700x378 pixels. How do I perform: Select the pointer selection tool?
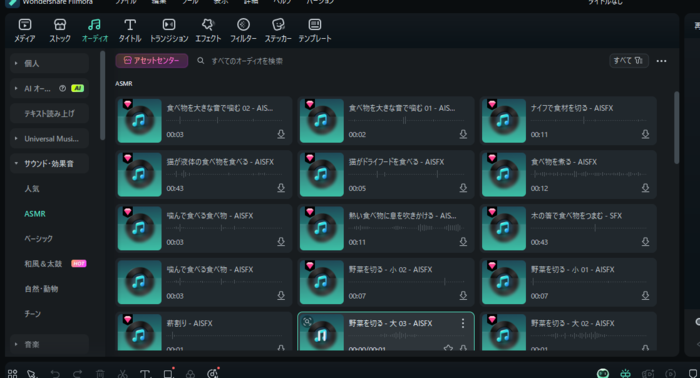pos(32,374)
